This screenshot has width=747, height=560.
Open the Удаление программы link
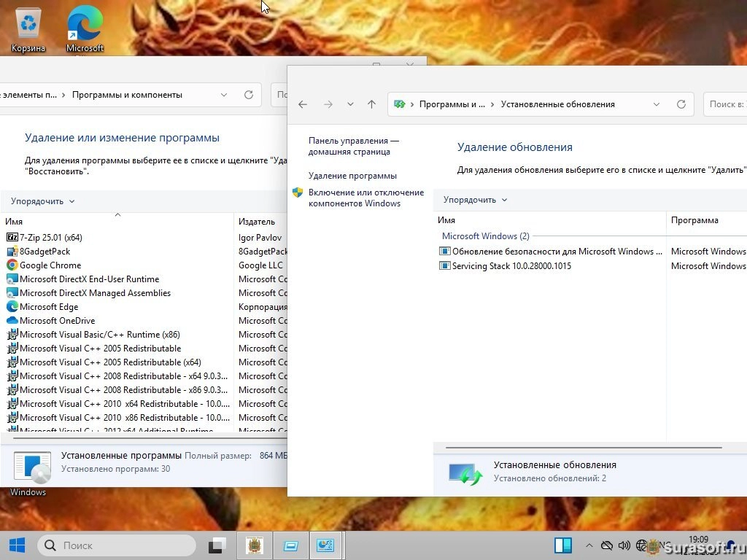click(x=352, y=176)
